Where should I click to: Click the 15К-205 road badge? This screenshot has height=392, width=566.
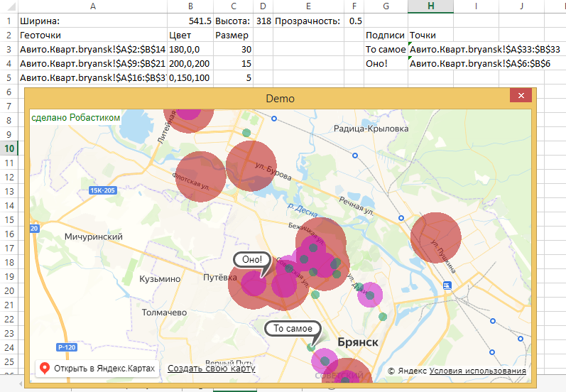102,190
